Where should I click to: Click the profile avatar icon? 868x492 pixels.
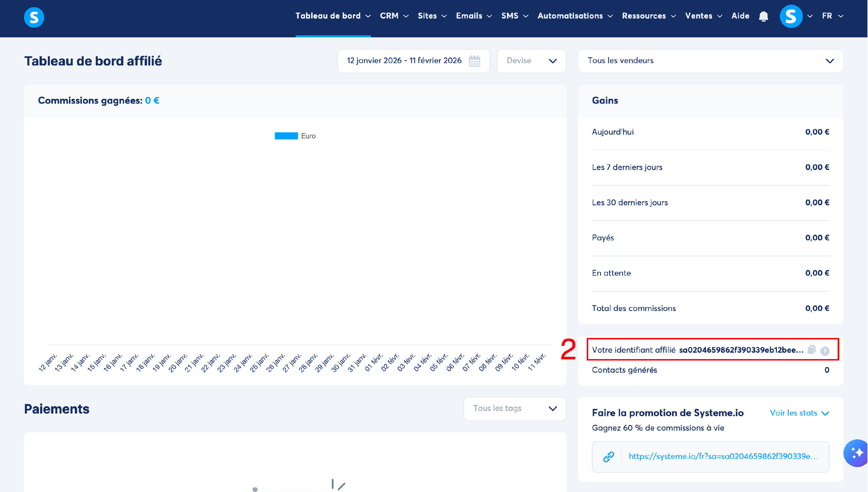point(791,16)
